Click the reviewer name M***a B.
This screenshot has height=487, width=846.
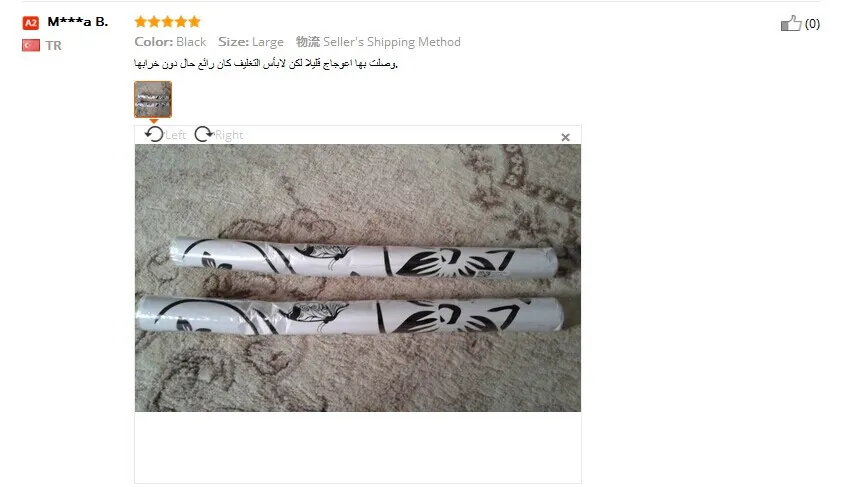click(78, 22)
